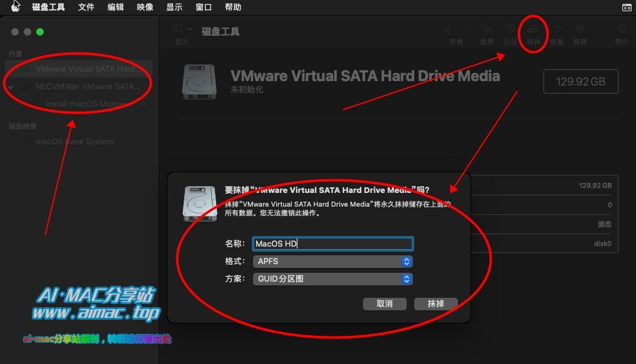Viewport: 636px width, 364px height.
Task: Open the 帮助 menu
Action: pyautogui.click(x=233, y=7)
